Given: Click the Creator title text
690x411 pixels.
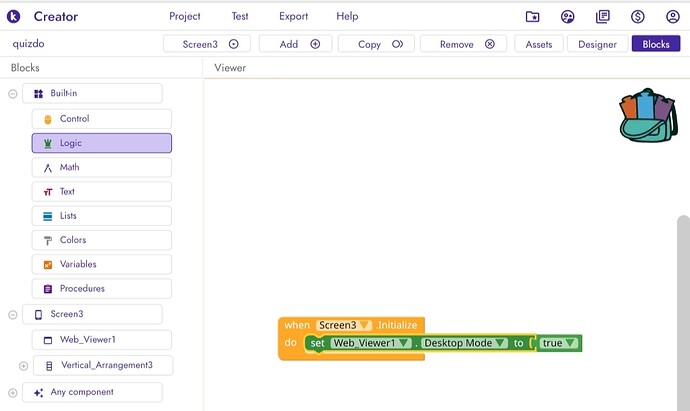Looking at the screenshot, I should click(56, 17).
